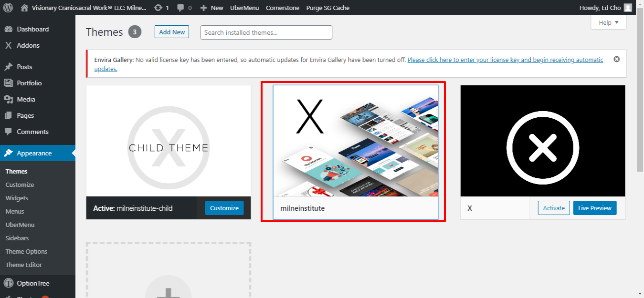Open the Customize submenu item
Screen dimensions: 644x298
click(x=20, y=185)
